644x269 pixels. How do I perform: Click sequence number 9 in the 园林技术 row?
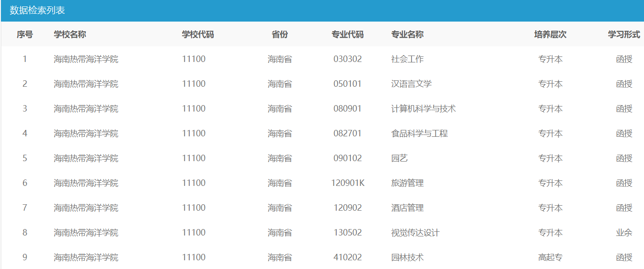[25, 258]
